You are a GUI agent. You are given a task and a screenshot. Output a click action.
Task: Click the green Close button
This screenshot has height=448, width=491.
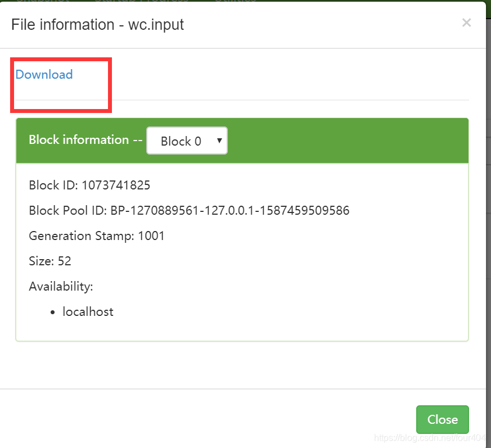(x=442, y=419)
